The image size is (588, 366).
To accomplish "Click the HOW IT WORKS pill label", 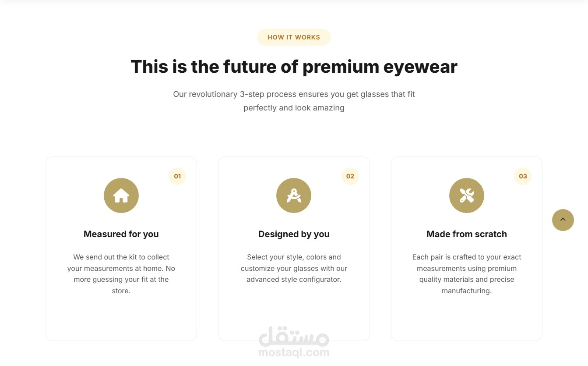I will coord(294,37).
